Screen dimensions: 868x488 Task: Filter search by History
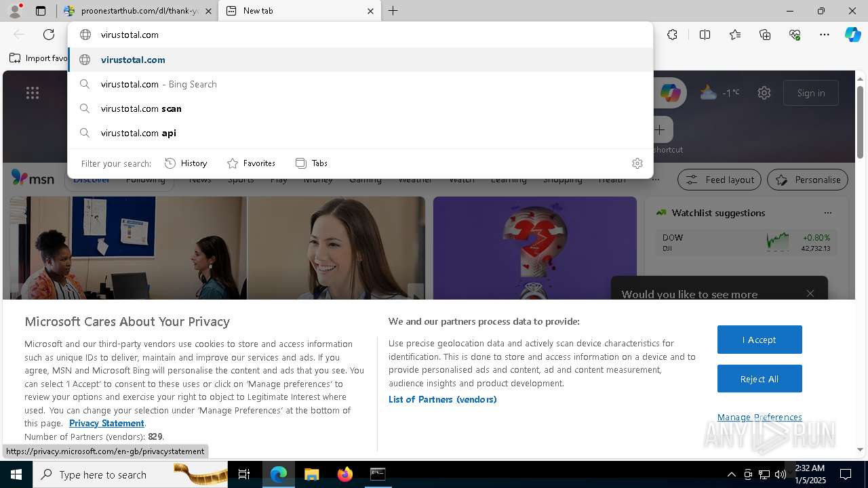186,163
